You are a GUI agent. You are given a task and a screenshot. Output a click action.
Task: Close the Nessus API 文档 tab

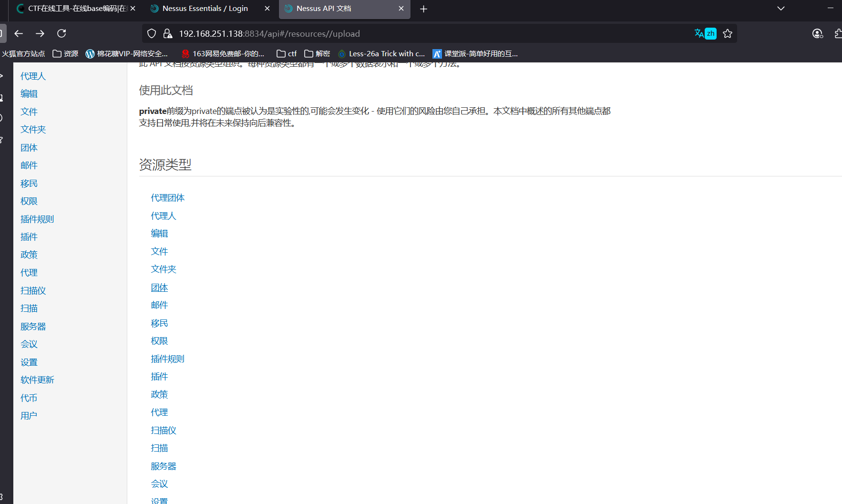pyautogui.click(x=401, y=9)
